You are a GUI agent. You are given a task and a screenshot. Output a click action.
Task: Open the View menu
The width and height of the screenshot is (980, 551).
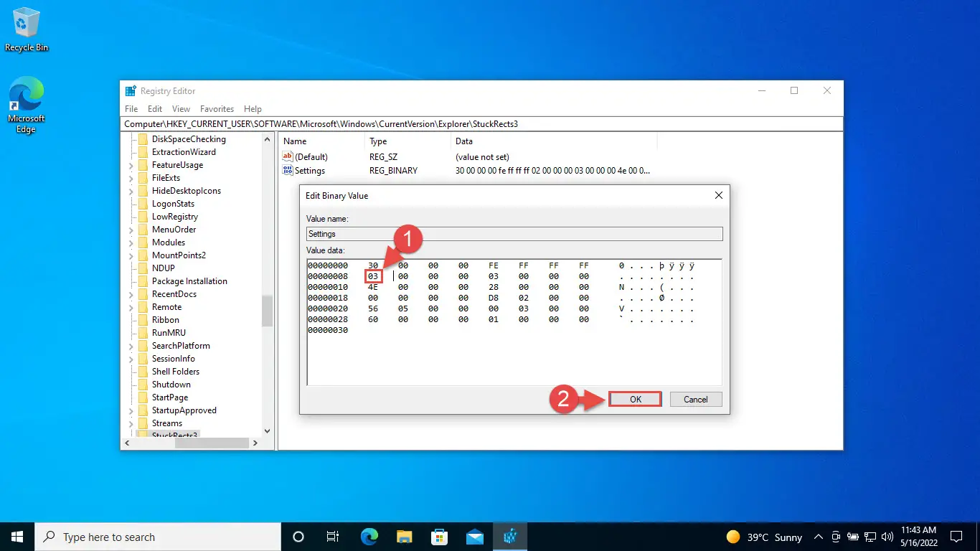click(181, 109)
